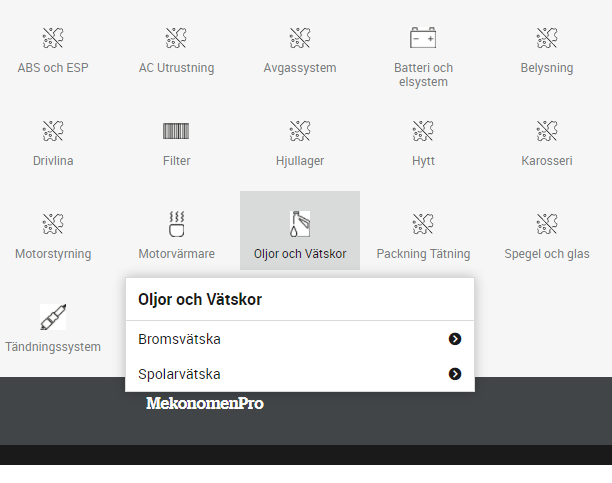Screen dimensions: 612x483
Task: Select the ABS och ESP category icon
Action: tap(53, 38)
